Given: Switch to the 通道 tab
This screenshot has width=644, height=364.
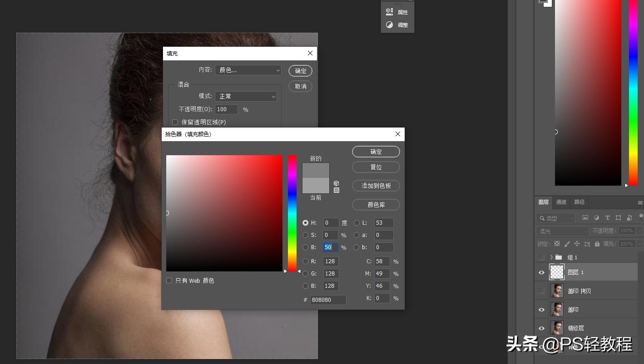Looking at the screenshot, I should point(561,202).
